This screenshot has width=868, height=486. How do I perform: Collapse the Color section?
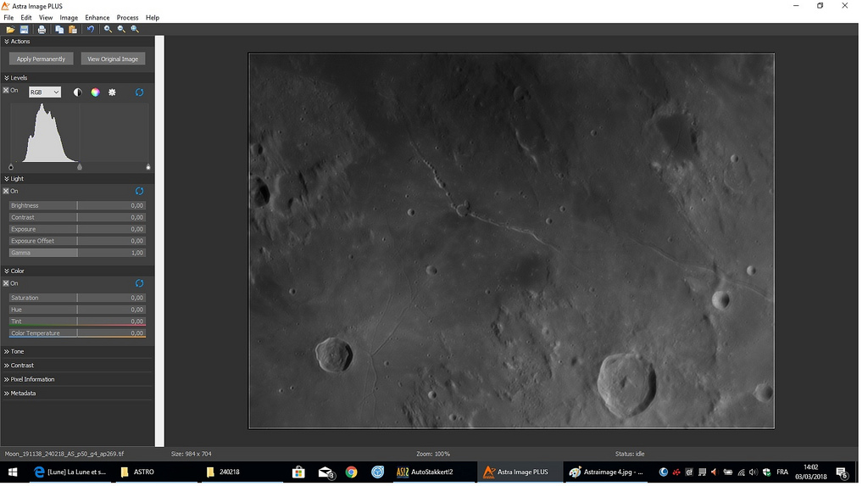click(x=7, y=271)
